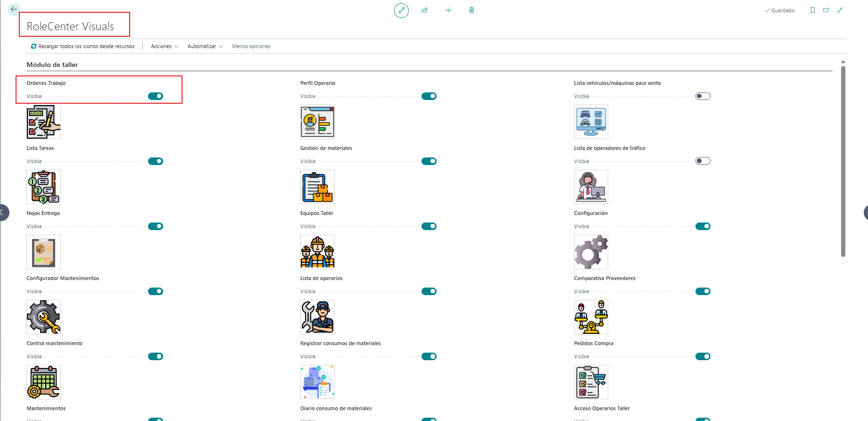Click the share icon in top toolbar
Image resolution: width=868 pixels, height=421 pixels.
(x=425, y=10)
